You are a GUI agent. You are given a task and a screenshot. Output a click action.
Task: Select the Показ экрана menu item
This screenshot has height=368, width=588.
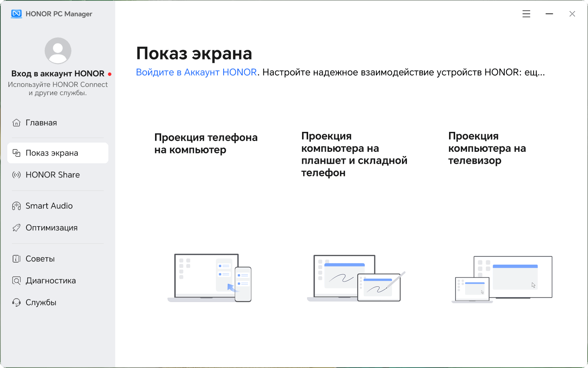(x=58, y=153)
